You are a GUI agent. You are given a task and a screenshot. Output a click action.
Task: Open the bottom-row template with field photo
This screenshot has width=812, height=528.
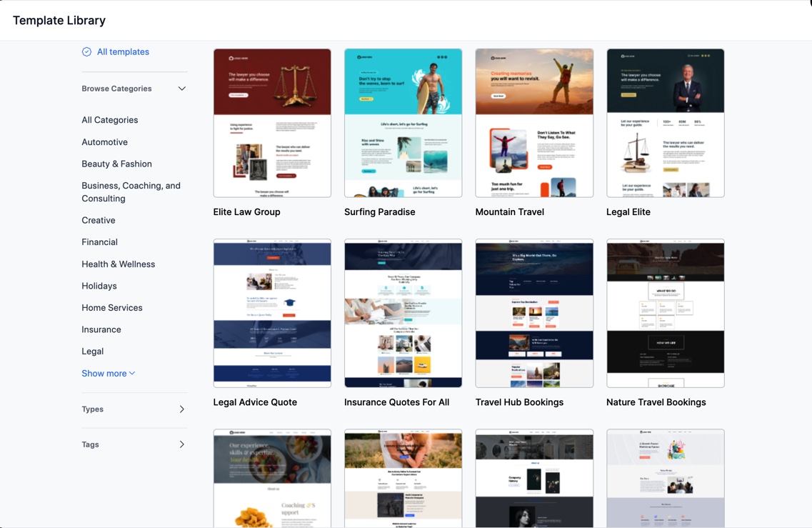pyautogui.click(x=403, y=478)
